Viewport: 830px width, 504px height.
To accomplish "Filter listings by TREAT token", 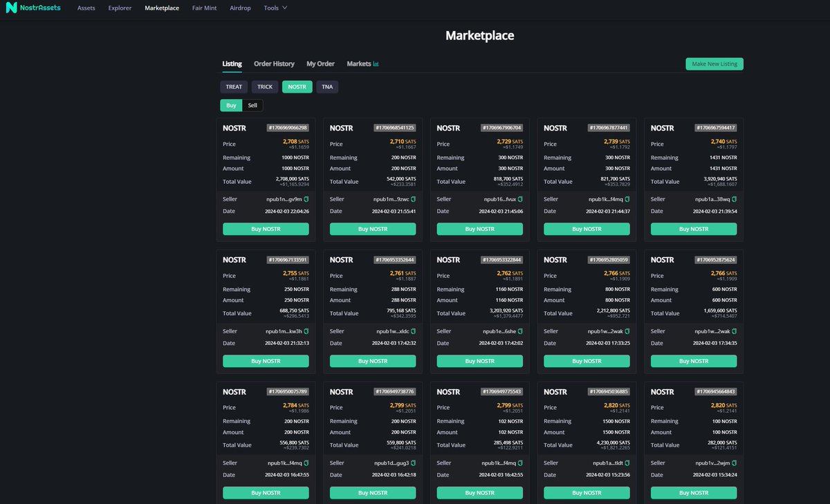I will click(x=234, y=86).
